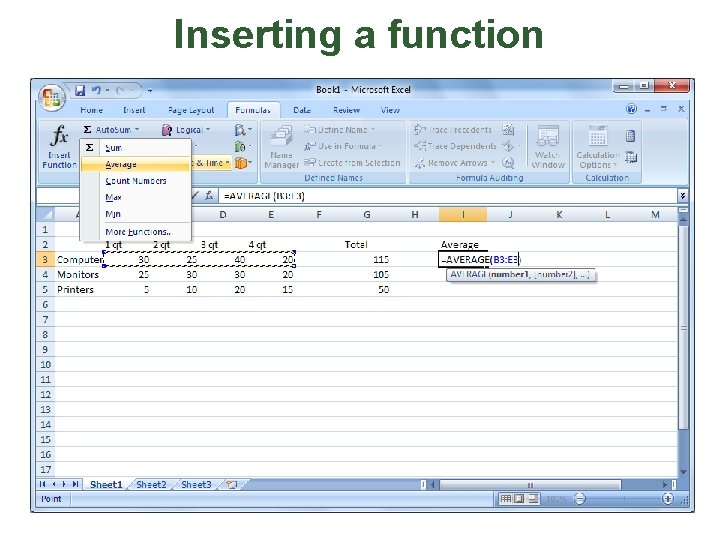Click the horizontal scrollbar thumb
This screenshot has width=720, height=540.
coord(530,485)
